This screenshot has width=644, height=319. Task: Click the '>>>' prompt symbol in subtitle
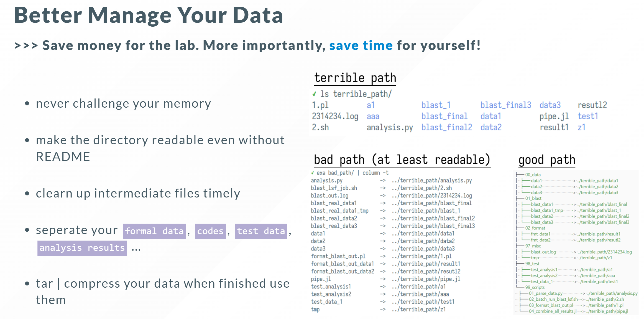(x=26, y=45)
